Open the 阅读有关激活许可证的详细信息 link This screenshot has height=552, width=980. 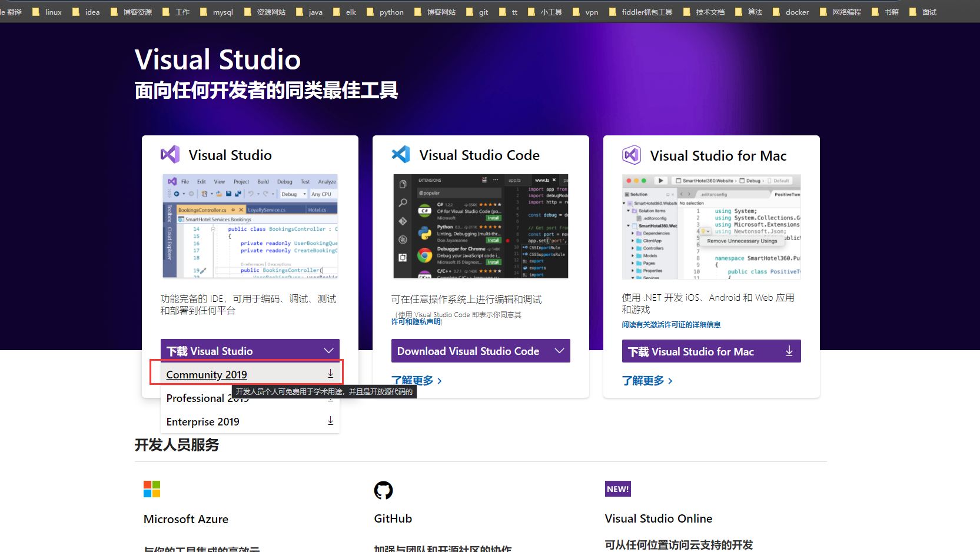coord(671,325)
